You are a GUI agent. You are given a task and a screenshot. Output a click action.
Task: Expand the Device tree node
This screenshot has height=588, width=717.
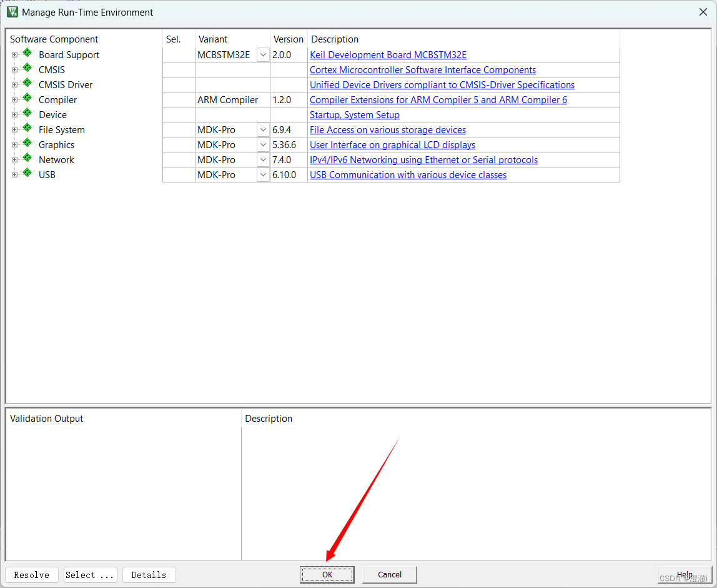[14, 115]
